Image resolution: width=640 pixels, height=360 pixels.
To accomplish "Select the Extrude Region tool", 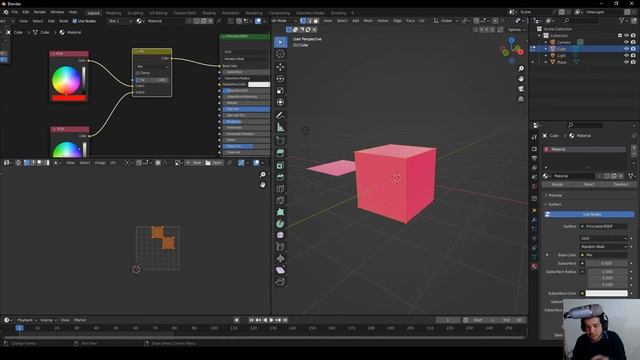I will click(280, 153).
